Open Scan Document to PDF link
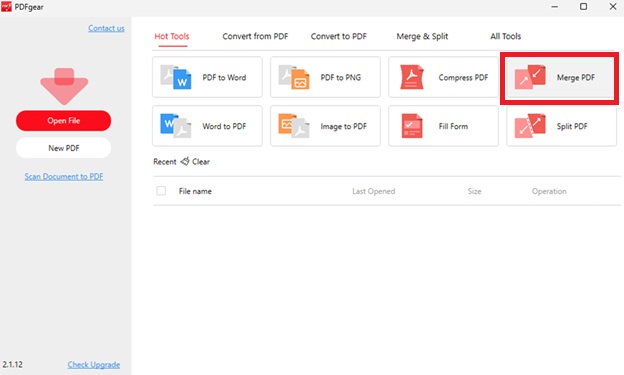 [64, 176]
